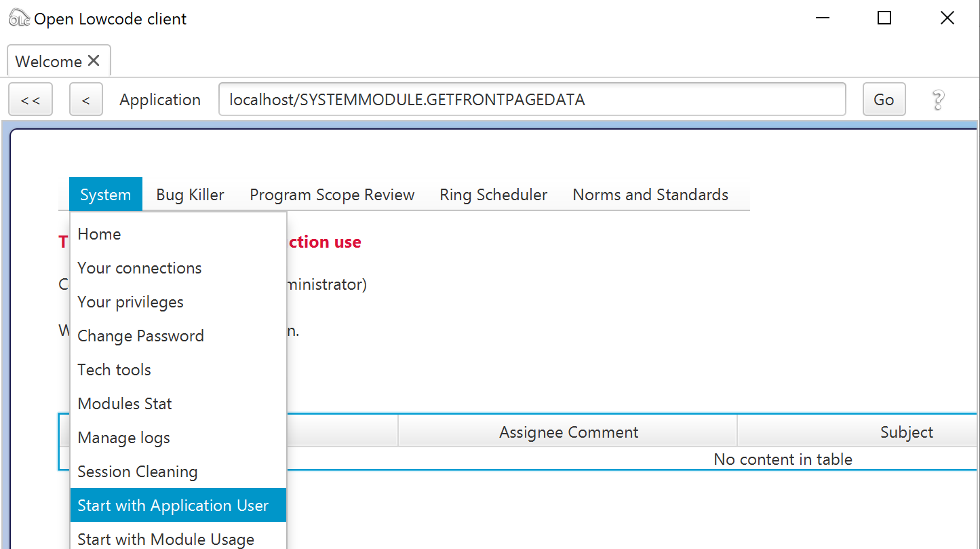Select Your privileges menu item
Image resolution: width=980 pixels, height=549 pixels.
tap(130, 302)
